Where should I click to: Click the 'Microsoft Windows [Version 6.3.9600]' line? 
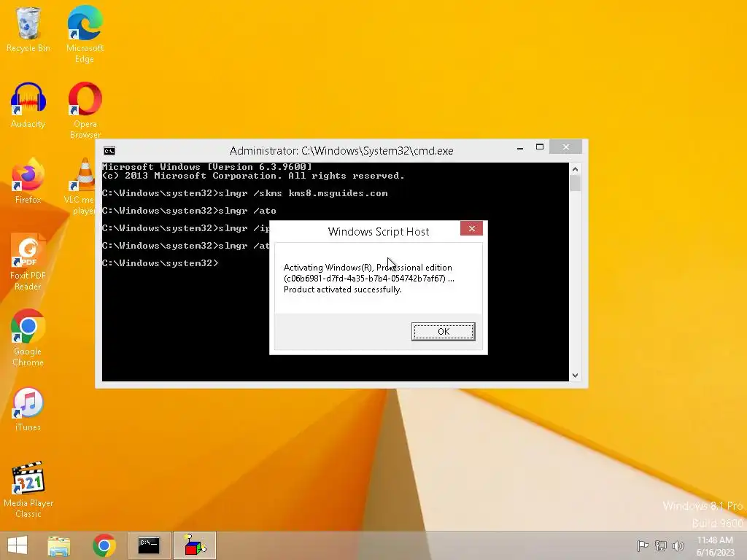pyautogui.click(x=207, y=167)
